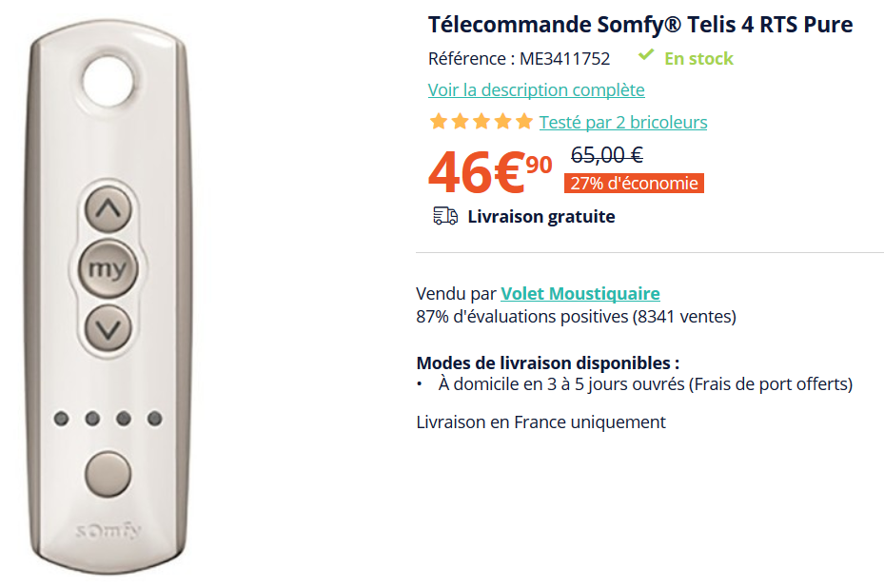The height and width of the screenshot is (588, 884).
Task: Visit the Volet Moustiquaire seller page
Action: click(580, 294)
